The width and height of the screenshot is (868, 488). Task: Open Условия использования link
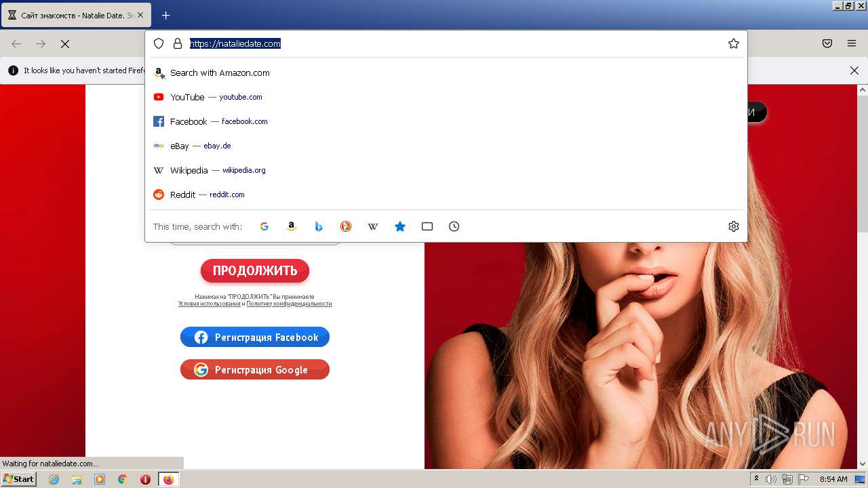[x=210, y=304]
